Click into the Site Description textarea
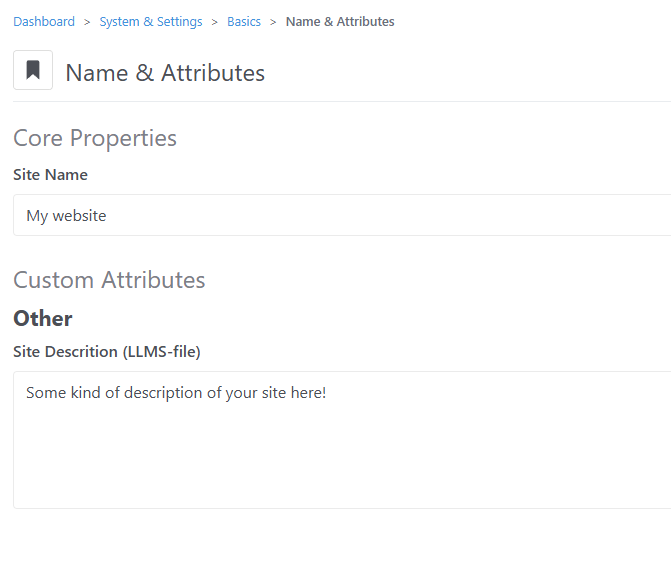The image size is (671, 571). coord(342,440)
